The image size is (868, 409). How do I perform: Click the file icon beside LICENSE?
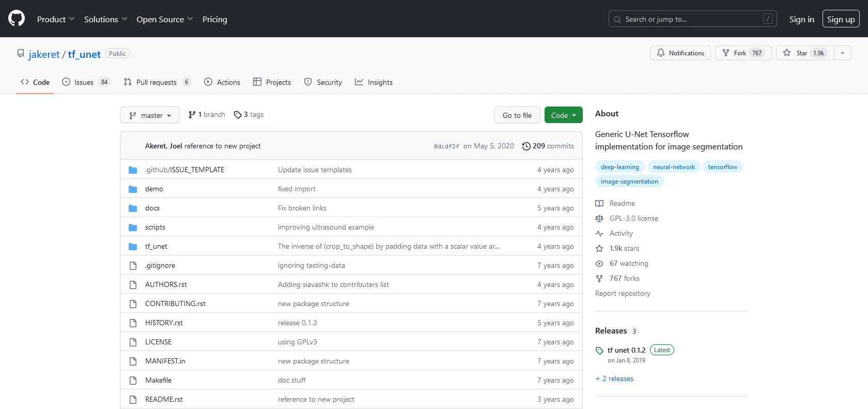pos(133,342)
